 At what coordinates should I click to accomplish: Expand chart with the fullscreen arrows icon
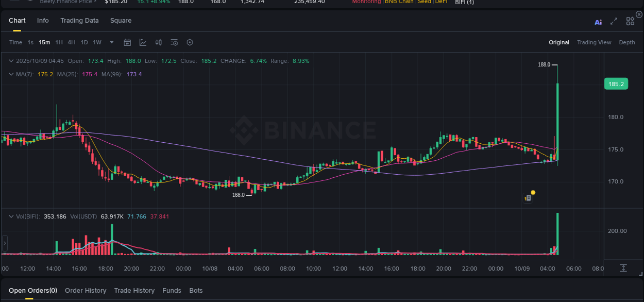pos(613,21)
